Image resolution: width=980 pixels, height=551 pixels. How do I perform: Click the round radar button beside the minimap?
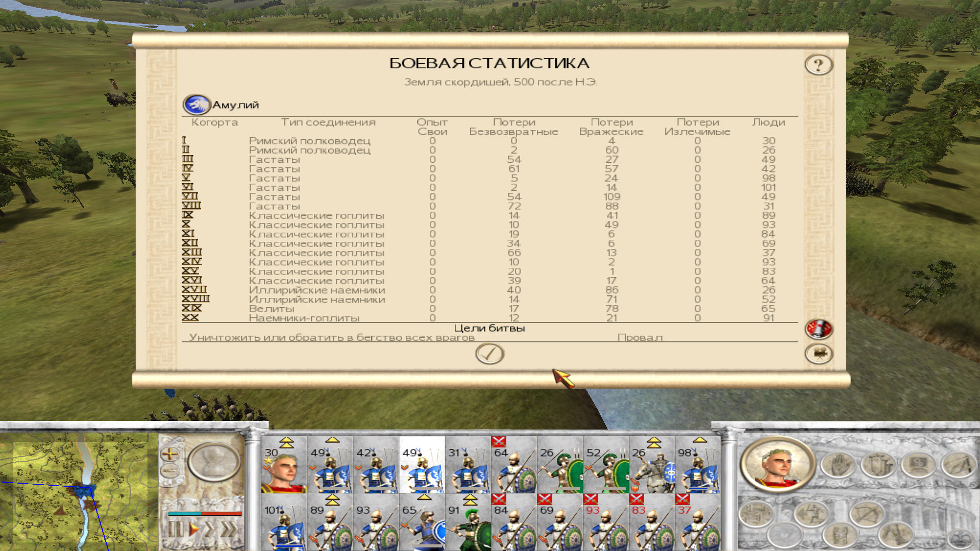point(214,462)
